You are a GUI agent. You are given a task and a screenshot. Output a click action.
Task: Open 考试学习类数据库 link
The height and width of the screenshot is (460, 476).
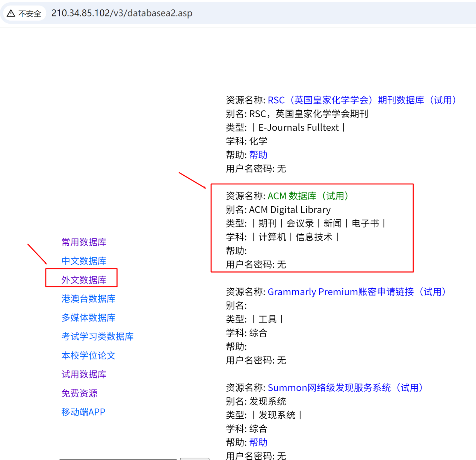click(97, 336)
